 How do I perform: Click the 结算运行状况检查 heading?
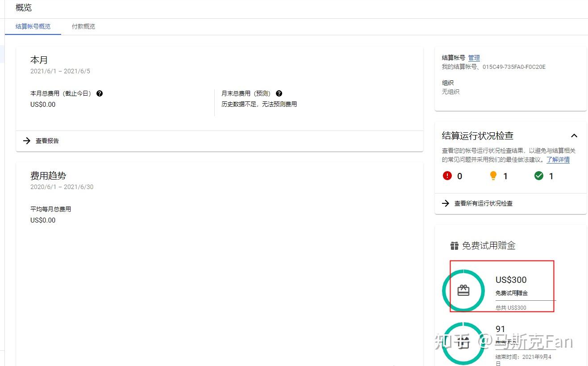point(478,135)
